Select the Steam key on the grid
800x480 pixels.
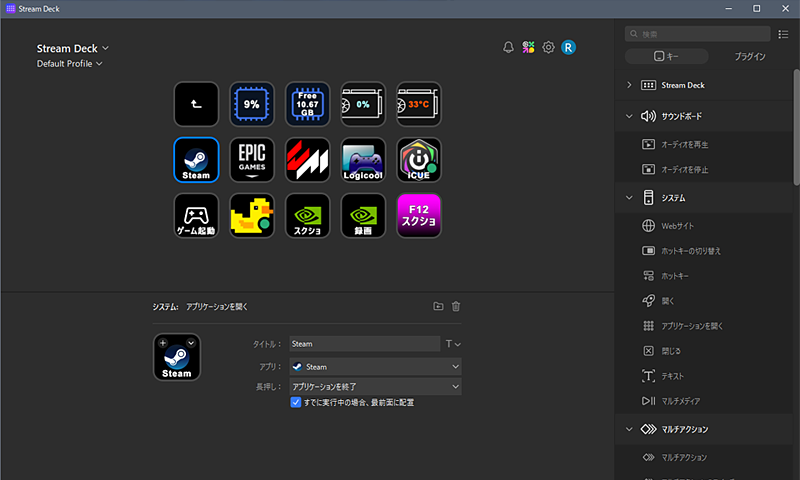196,160
